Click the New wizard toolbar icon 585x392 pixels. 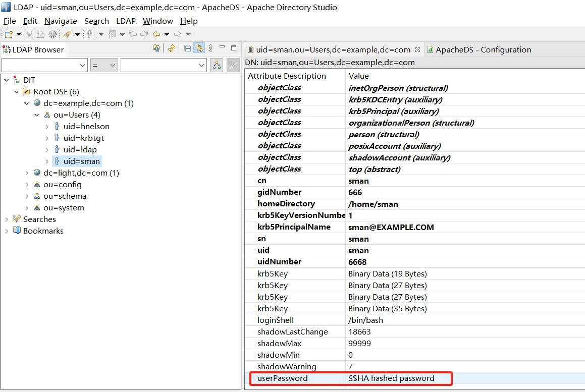coord(9,34)
